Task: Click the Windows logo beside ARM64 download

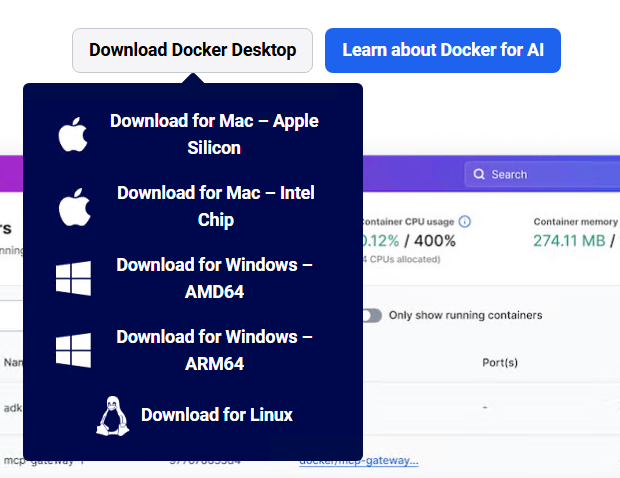Action: click(x=73, y=351)
